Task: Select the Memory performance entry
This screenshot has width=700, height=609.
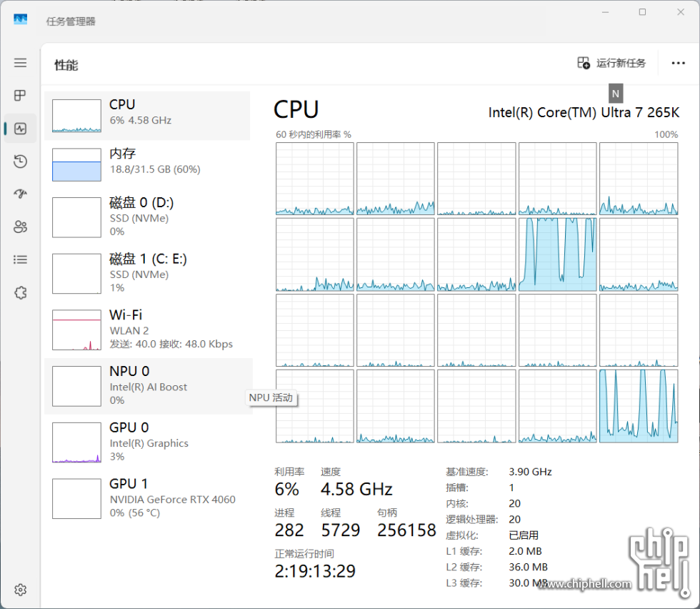Action: point(147,164)
